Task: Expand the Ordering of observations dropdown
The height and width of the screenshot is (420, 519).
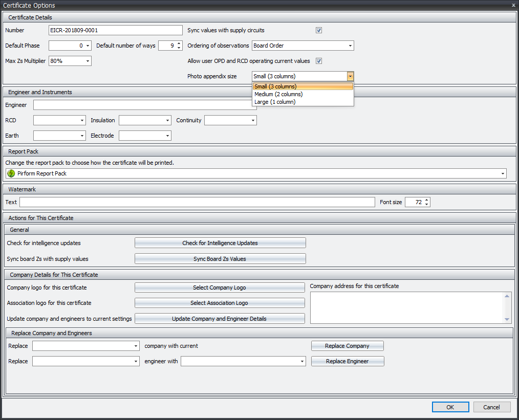Action: (350, 46)
